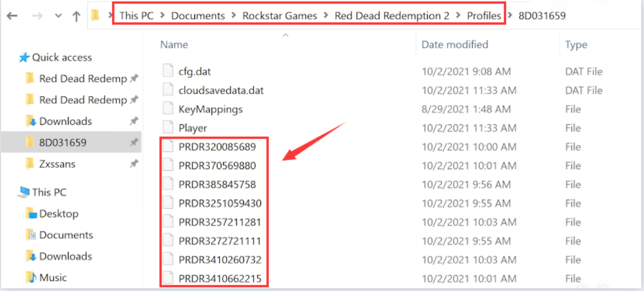Expand chevron after This PC breadcrumb

point(163,16)
